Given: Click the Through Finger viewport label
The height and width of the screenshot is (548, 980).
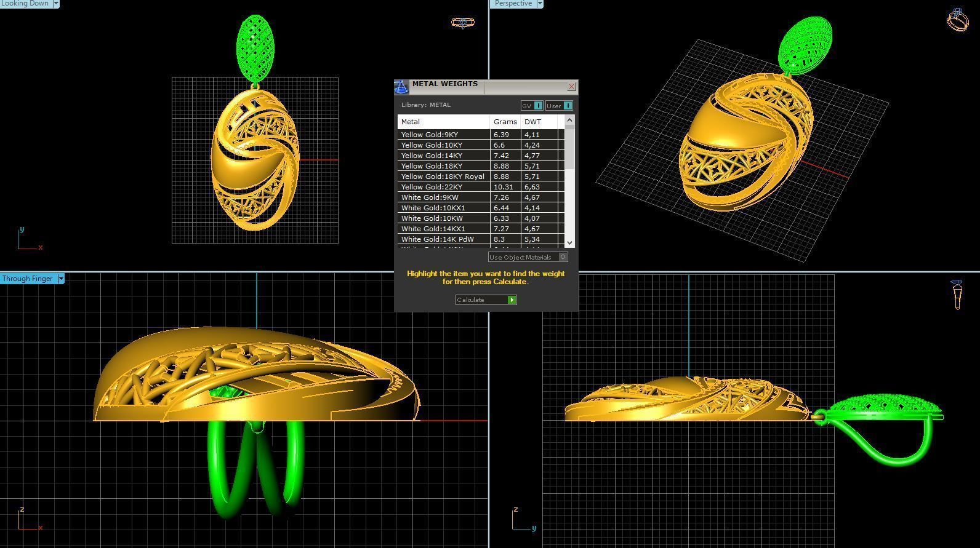Looking at the screenshot, I should point(28,279).
